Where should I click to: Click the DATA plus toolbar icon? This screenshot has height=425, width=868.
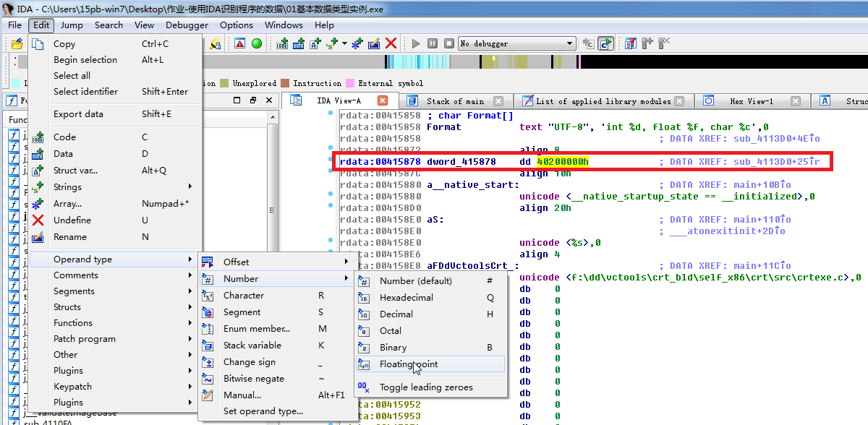coord(299,43)
